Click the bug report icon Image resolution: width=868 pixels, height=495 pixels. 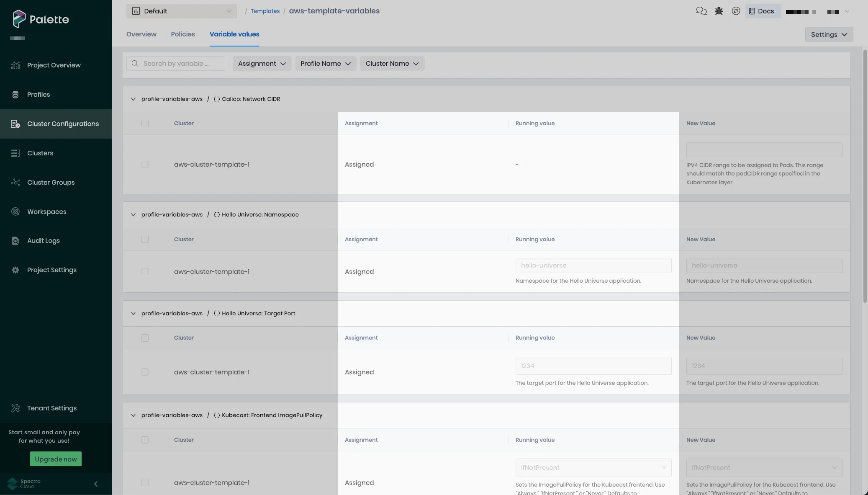coord(719,11)
